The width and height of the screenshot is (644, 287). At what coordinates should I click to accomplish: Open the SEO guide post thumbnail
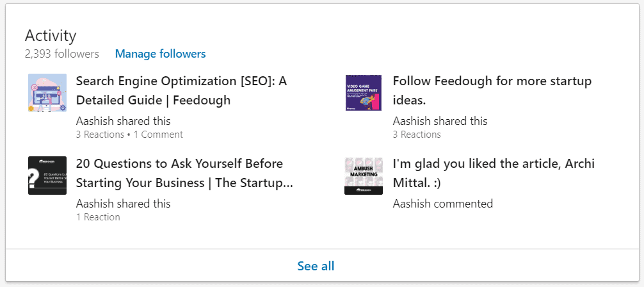47,93
